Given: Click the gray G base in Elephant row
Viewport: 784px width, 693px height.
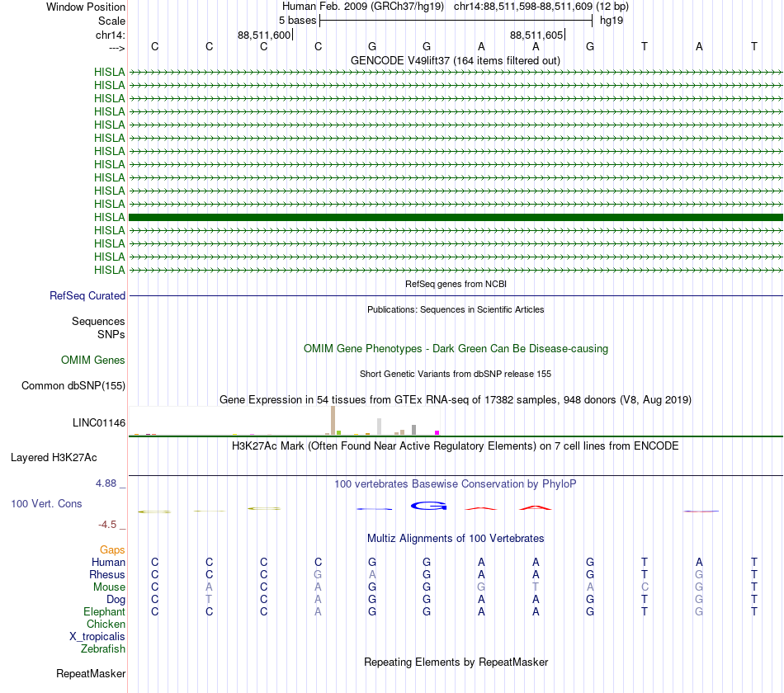Looking at the screenshot, I should 699,611.
